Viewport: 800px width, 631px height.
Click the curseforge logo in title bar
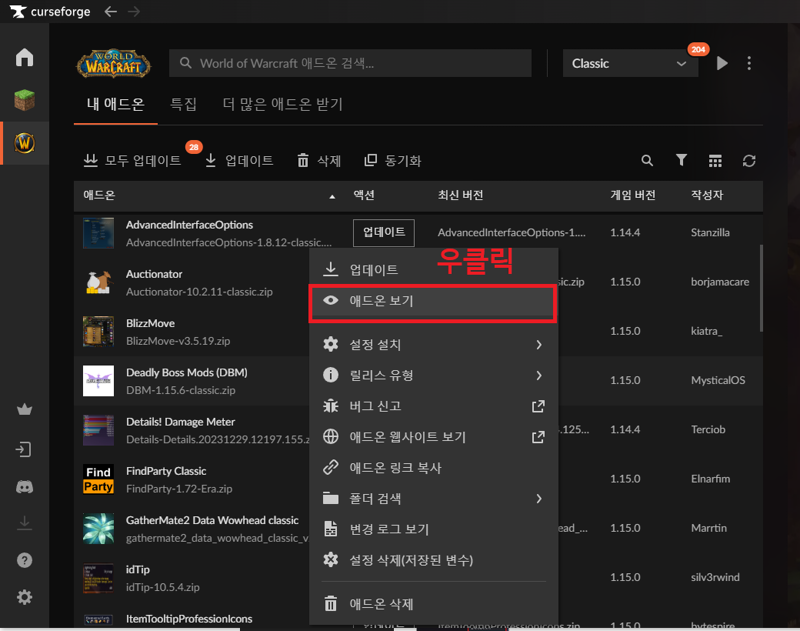(50, 11)
